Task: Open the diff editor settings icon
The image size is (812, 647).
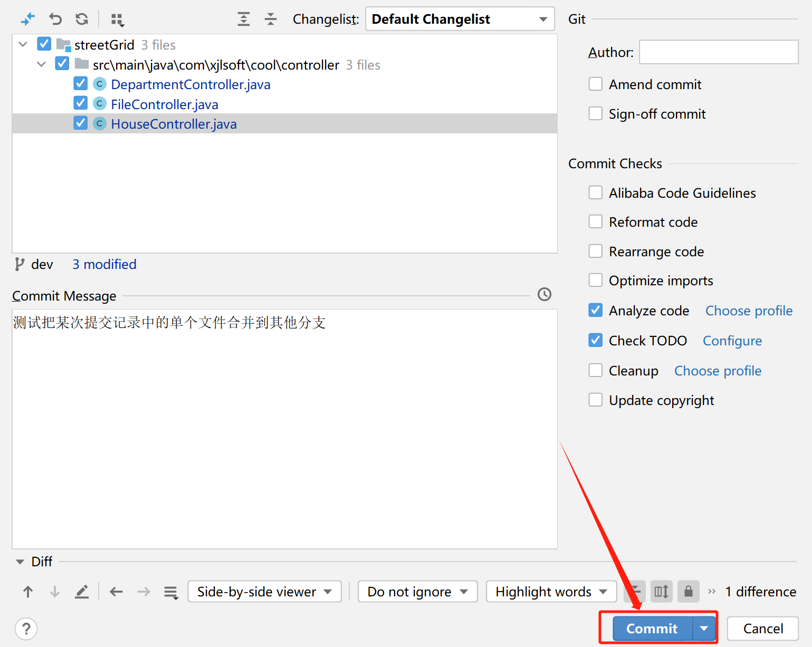Action: point(171,592)
